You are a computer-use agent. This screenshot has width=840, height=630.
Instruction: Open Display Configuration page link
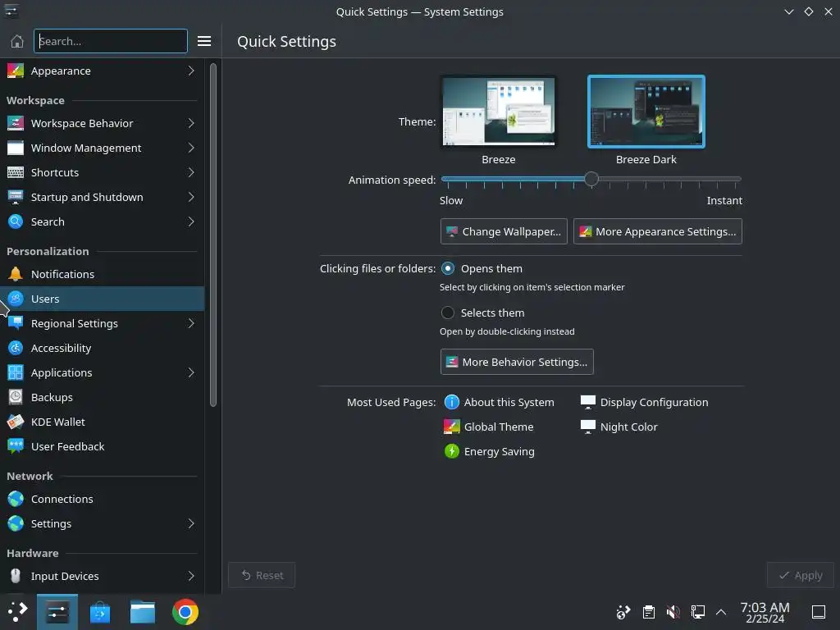(x=645, y=402)
